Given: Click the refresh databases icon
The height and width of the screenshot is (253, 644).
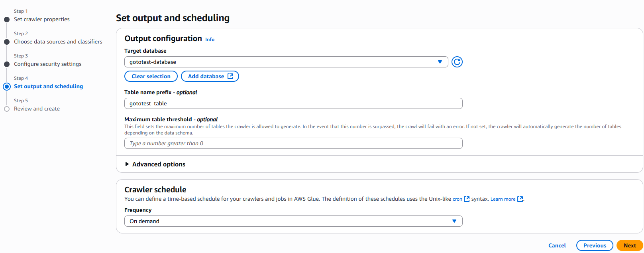Looking at the screenshot, I should 457,62.
